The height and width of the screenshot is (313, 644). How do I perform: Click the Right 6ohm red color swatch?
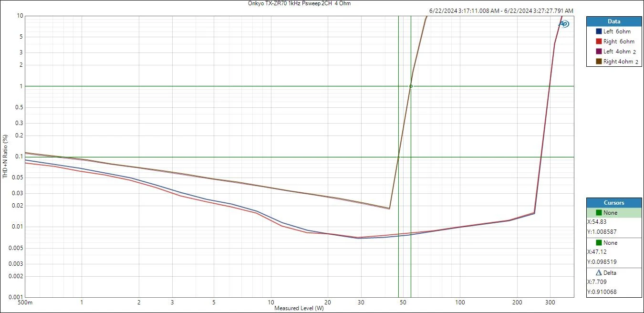[599, 42]
